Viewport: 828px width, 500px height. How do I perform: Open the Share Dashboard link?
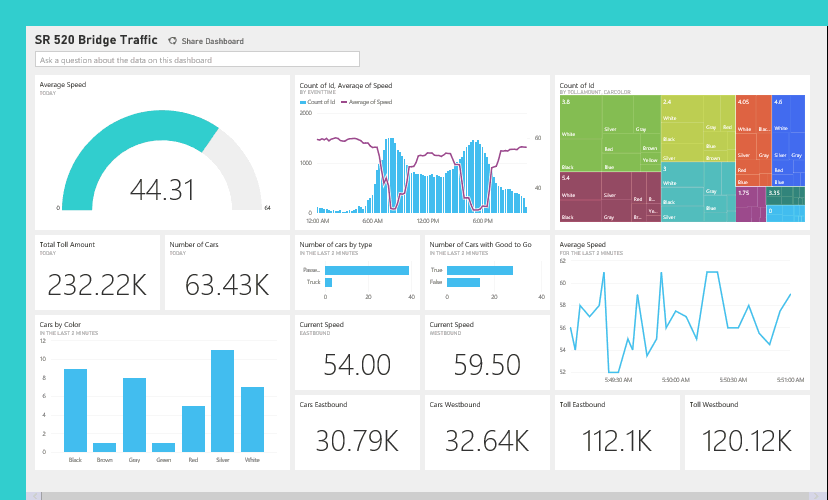tap(212, 41)
